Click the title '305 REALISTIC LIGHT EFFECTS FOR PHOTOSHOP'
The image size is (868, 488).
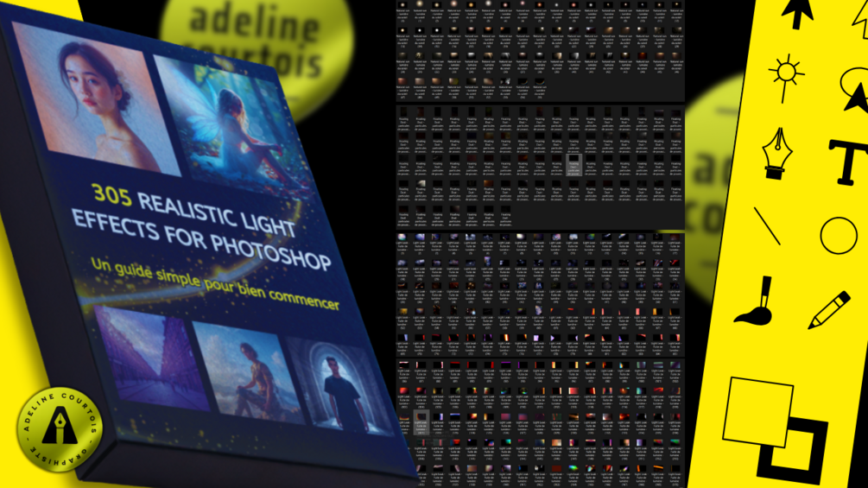202,226
